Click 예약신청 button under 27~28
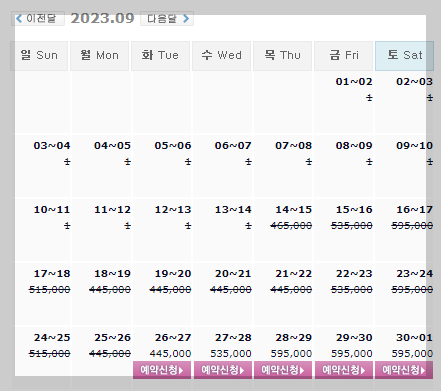This screenshot has height=391, width=441. click(223, 370)
